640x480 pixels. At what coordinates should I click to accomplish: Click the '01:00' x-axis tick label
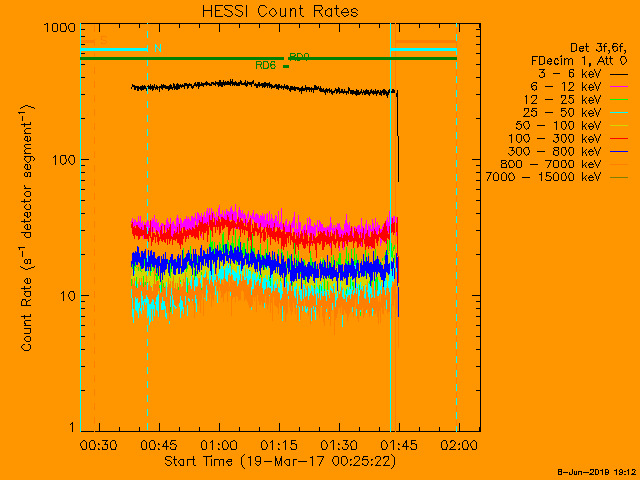click(219, 445)
